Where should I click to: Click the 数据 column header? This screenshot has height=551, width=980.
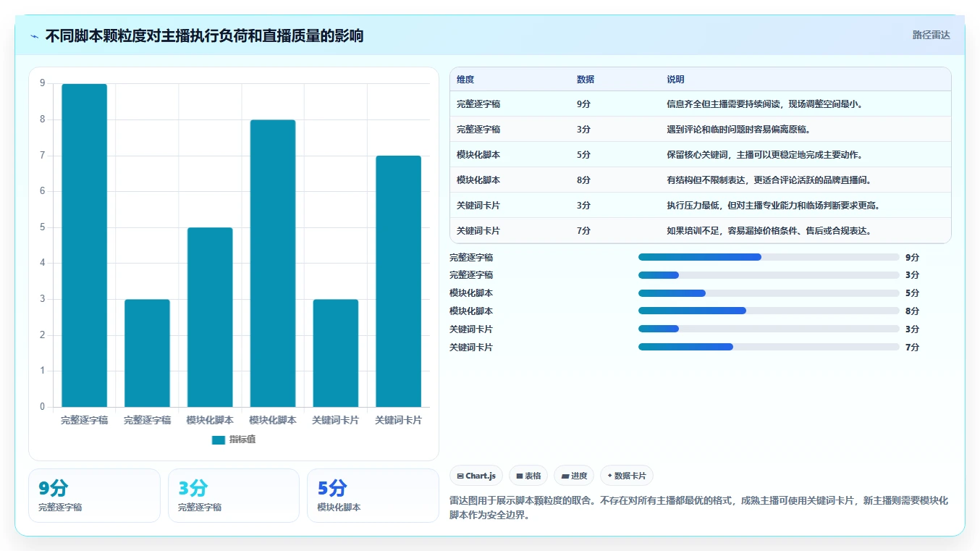pyautogui.click(x=586, y=80)
